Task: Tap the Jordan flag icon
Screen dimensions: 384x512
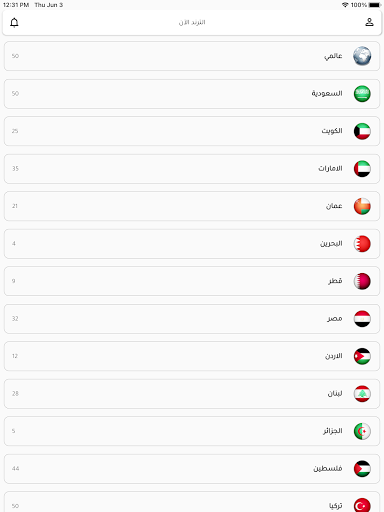Action: pos(362,356)
